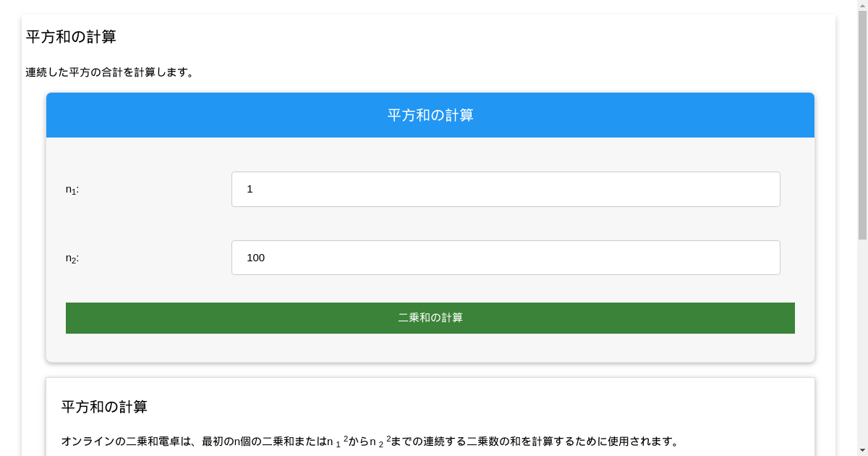Click the n2 label

click(72, 258)
